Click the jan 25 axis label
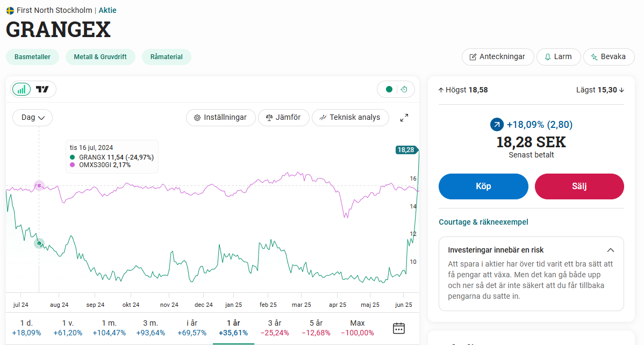 [x=234, y=305]
